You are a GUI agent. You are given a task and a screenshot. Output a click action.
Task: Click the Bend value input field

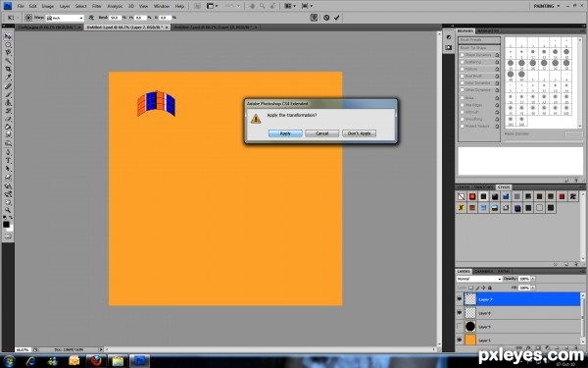point(115,18)
